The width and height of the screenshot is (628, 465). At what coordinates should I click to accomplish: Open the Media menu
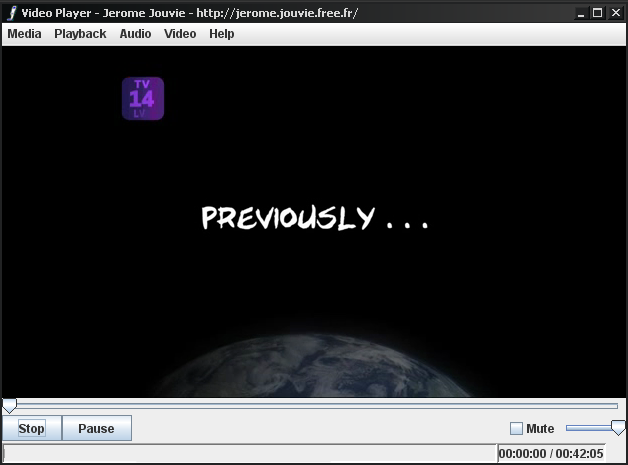coord(24,34)
